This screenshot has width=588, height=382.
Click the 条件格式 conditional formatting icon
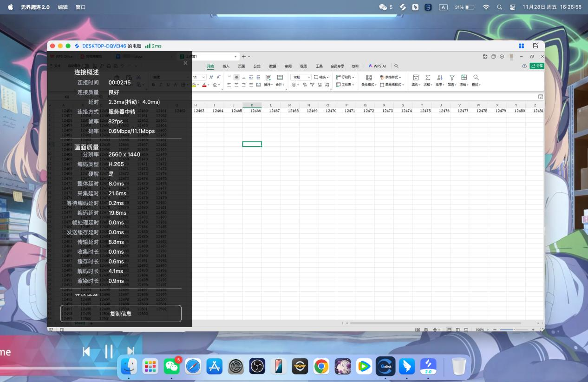click(369, 78)
